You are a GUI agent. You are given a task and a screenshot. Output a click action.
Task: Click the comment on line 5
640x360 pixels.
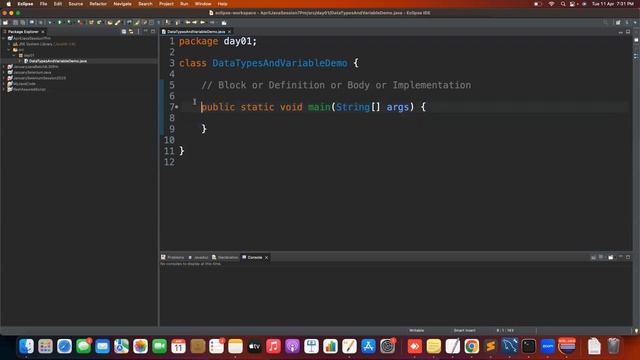tap(336, 85)
